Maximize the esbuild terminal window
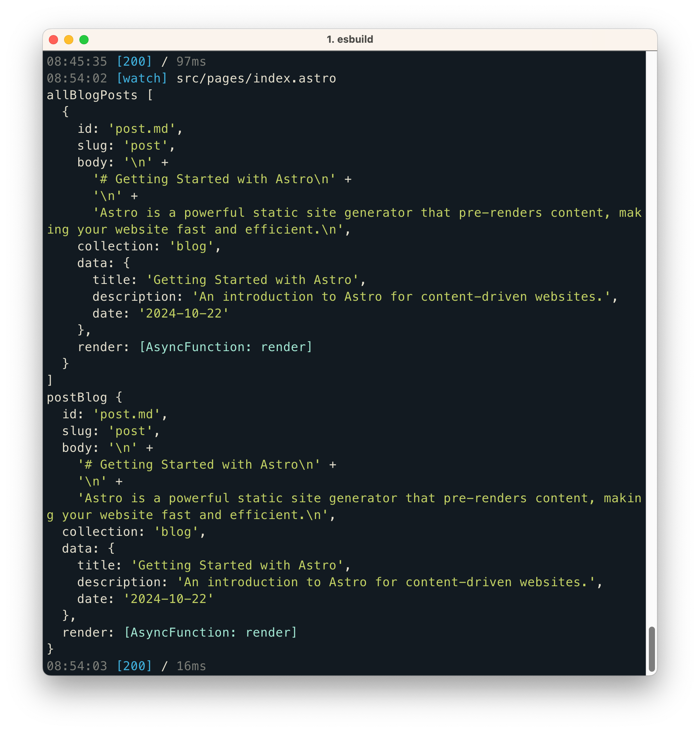Image resolution: width=700 pixels, height=732 pixels. pos(84,40)
